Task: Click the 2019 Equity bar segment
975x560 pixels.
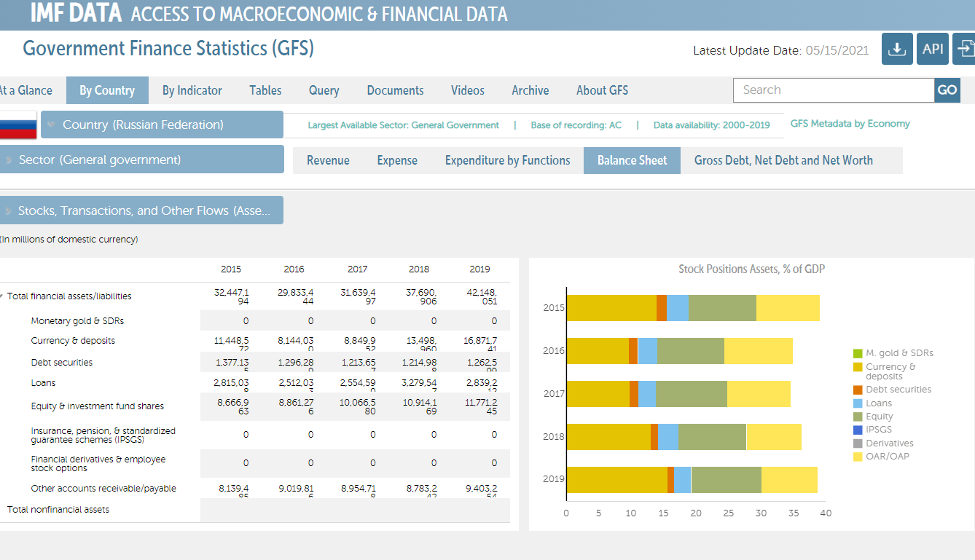Action: pyautogui.click(x=726, y=480)
